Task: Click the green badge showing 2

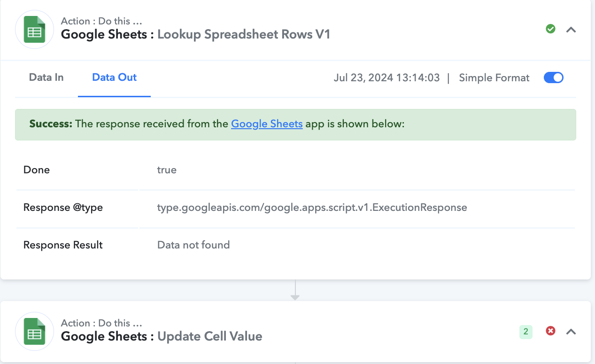Action: point(525,332)
